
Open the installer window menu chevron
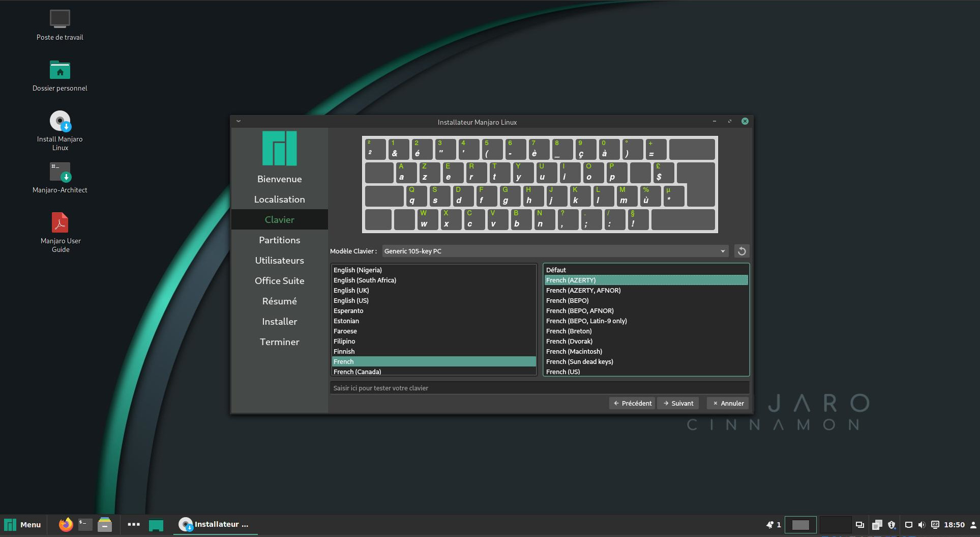[239, 122]
